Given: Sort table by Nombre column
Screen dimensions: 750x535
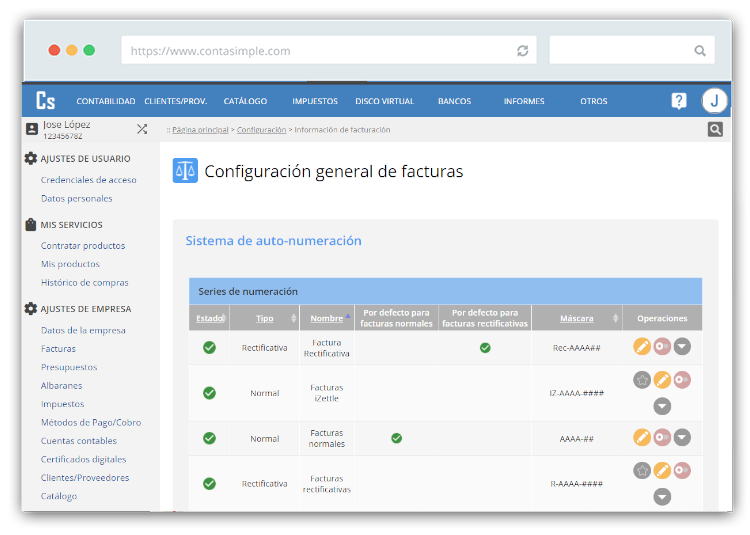Looking at the screenshot, I should point(327,318).
